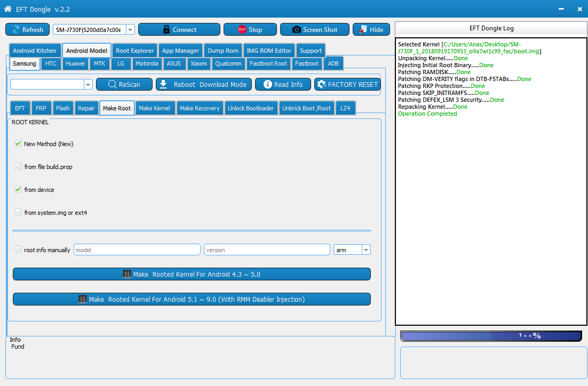Image resolution: width=588 pixels, height=386 pixels.
Task: Select the Samsung brand tab
Action: (25, 63)
